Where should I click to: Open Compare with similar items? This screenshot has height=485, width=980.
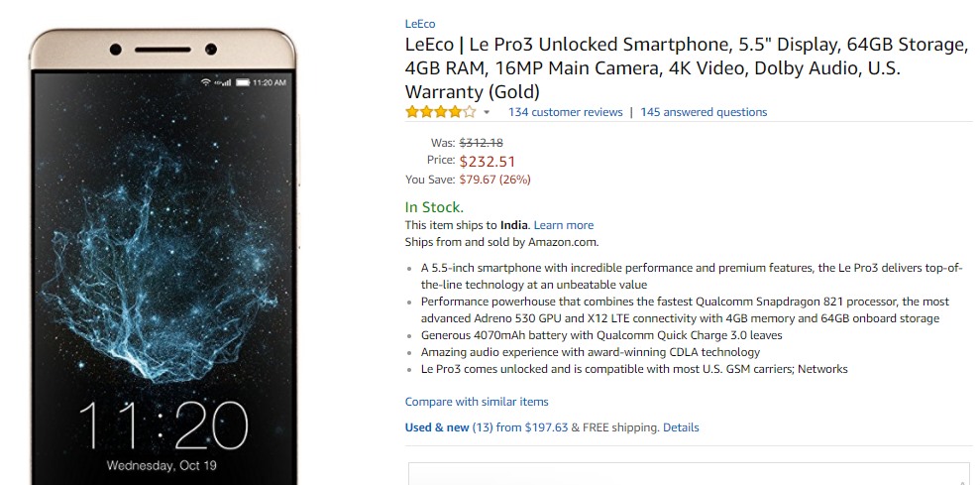pos(477,402)
